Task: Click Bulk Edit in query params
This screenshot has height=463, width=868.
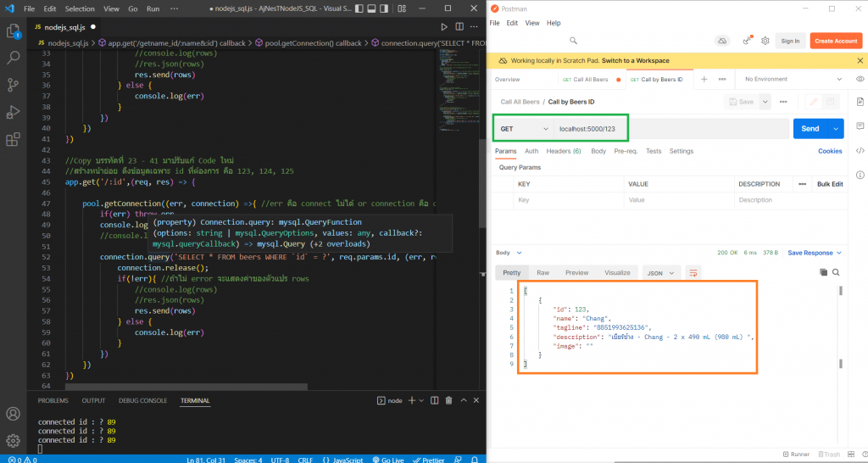Action: click(x=830, y=184)
